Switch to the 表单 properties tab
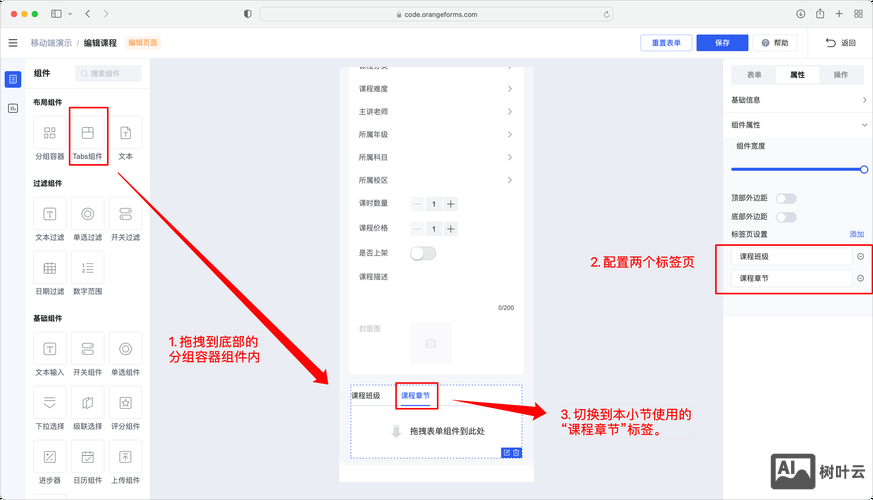 coord(754,75)
